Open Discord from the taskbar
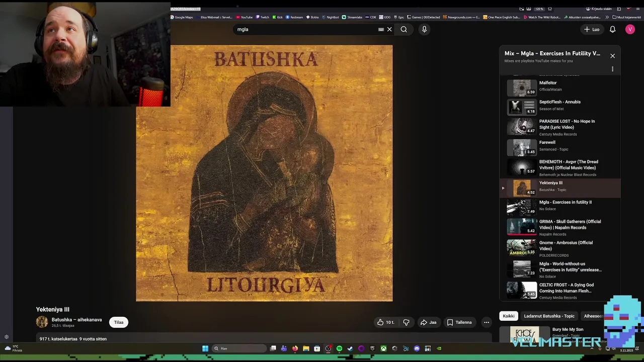 click(417, 348)
